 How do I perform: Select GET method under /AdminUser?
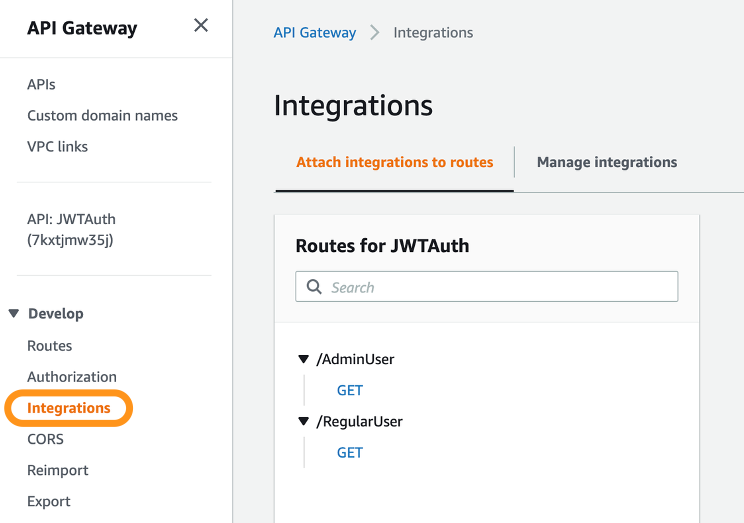click(x=349, y=391)
